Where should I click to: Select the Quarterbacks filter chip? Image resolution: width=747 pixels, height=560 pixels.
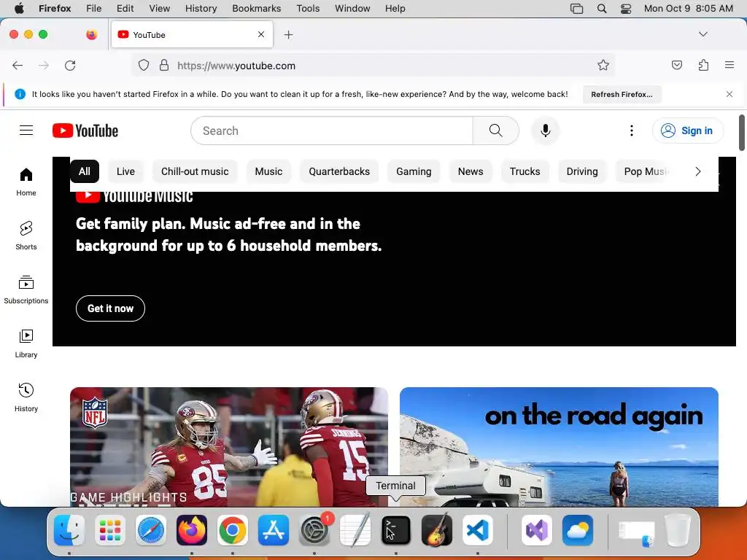click(x=339, y=171)
